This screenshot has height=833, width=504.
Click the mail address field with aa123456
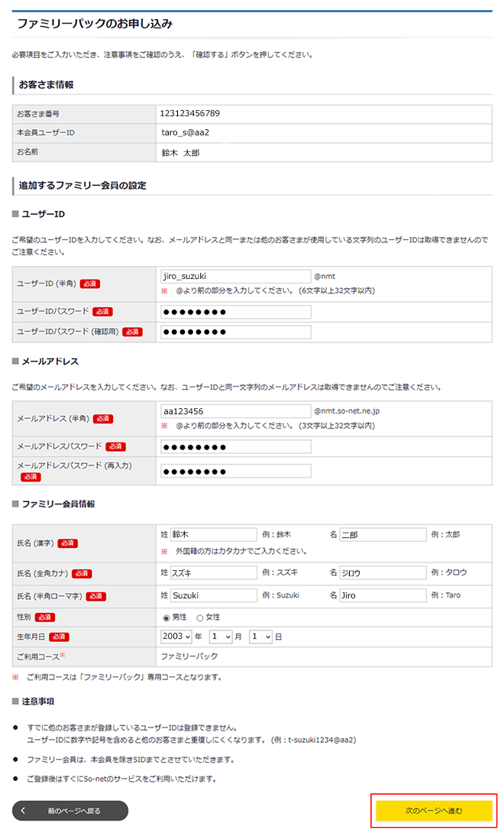(235, 411)
